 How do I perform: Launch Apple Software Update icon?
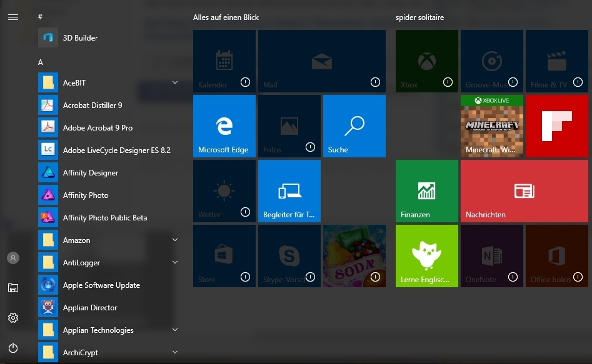tap(48, 285)
